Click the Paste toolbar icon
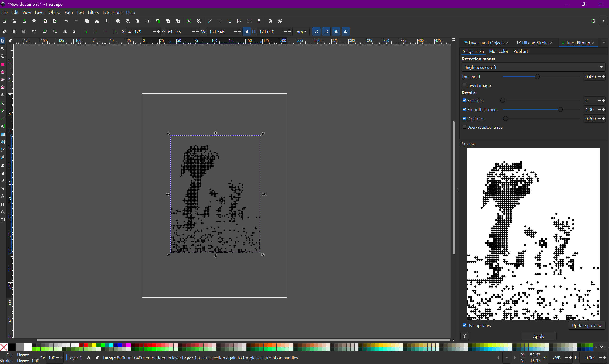Screen dimensions: 609x364 [x=106, y=21]
